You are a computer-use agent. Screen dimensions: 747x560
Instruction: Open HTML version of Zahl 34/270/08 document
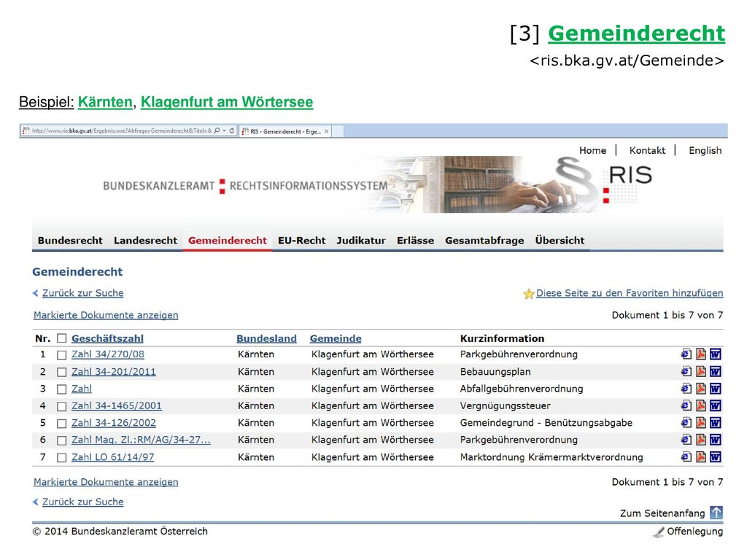pyautogui.click(x=686, y=354)
